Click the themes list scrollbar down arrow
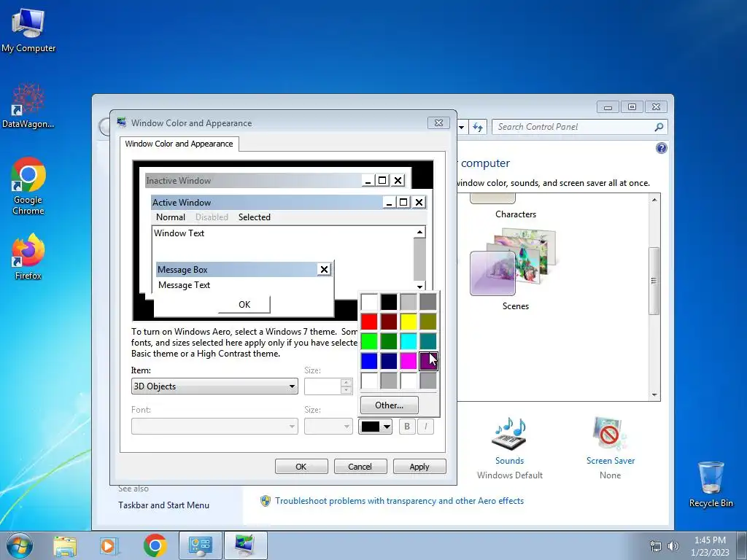 coord(654,395)
